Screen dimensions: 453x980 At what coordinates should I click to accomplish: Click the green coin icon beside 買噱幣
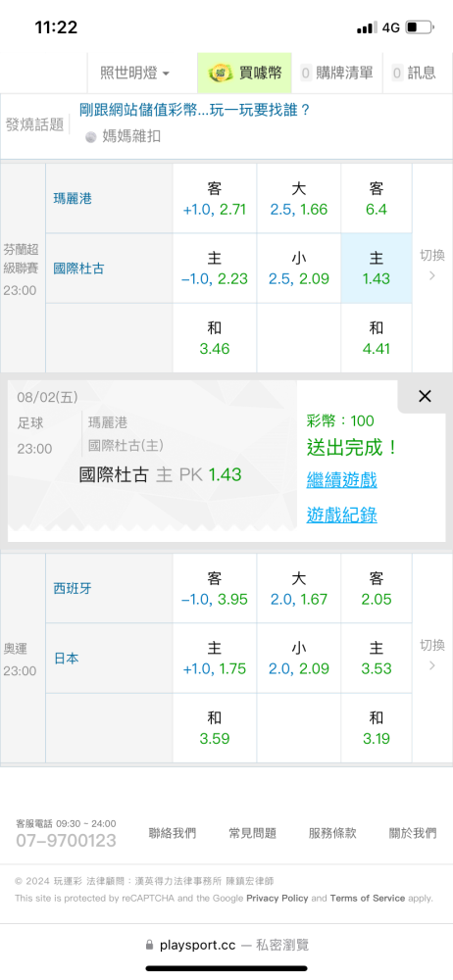pyautogui.click(x=221, y=73)
